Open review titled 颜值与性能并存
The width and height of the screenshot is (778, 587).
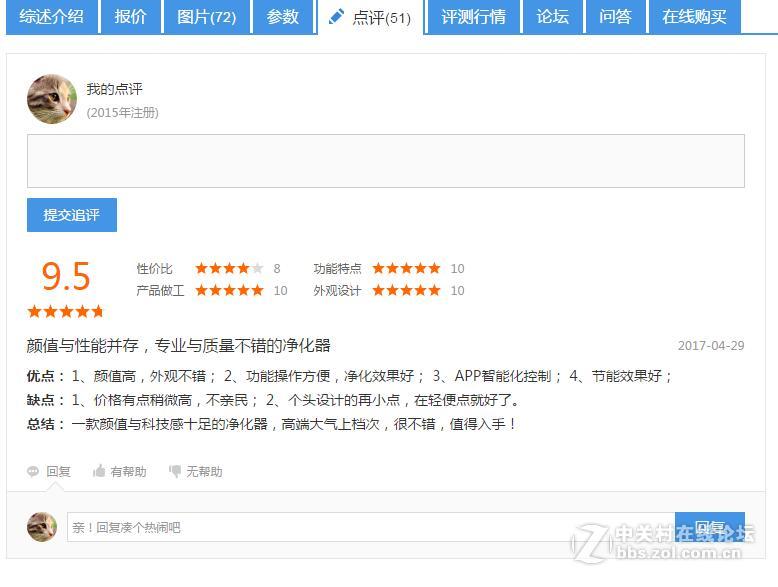point(179,345)
